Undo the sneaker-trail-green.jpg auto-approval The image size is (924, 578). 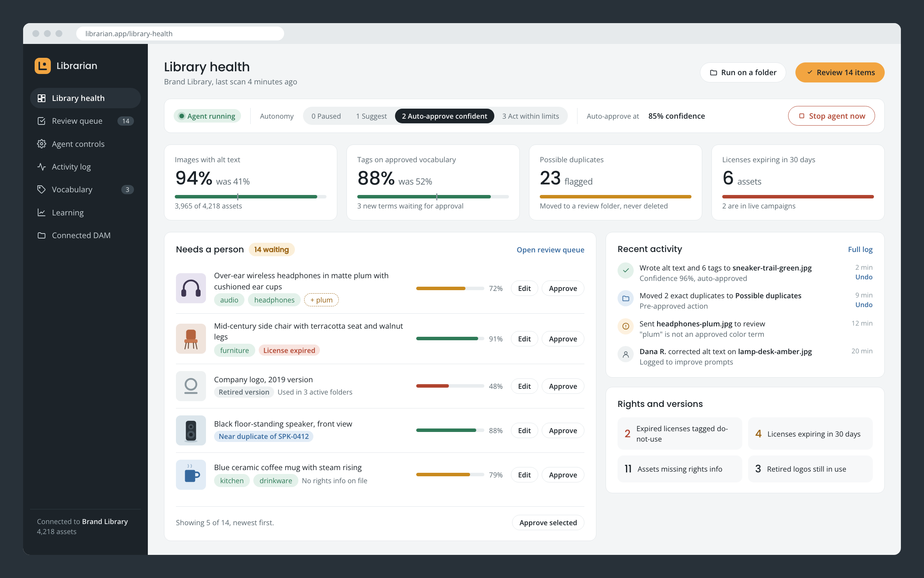(864, 277)
